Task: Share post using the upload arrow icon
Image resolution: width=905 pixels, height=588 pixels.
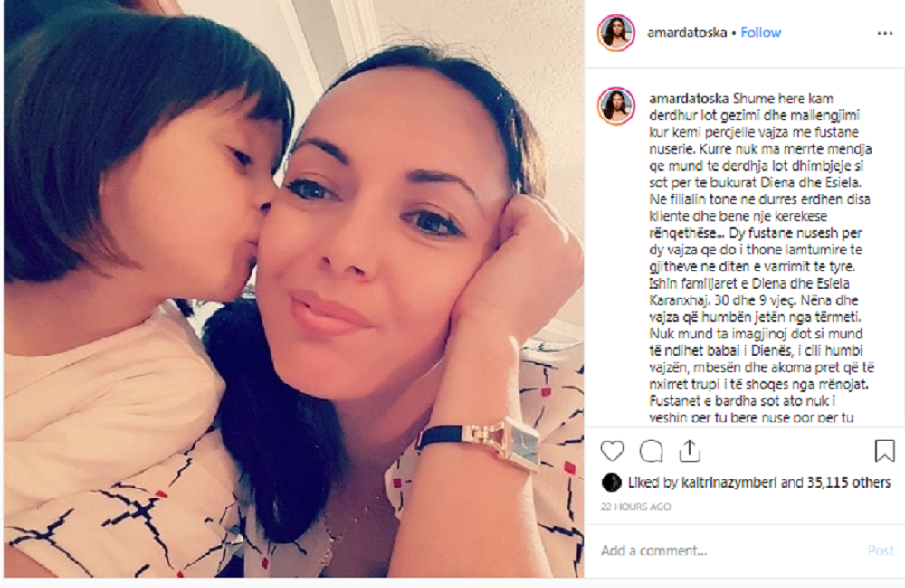Action: (x=690, y=450)
